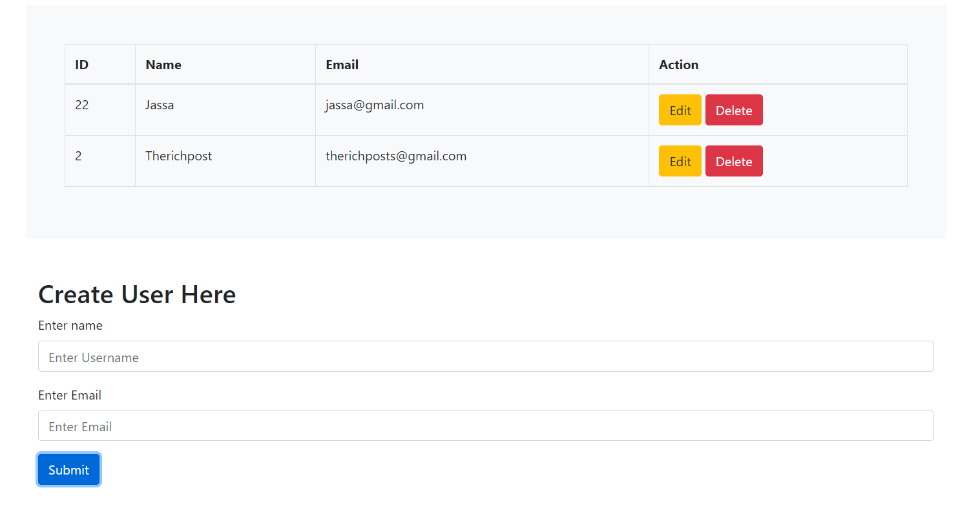Click Edit button for user Jassa
Screen dimensions: 980x523
tap(680, 110)
